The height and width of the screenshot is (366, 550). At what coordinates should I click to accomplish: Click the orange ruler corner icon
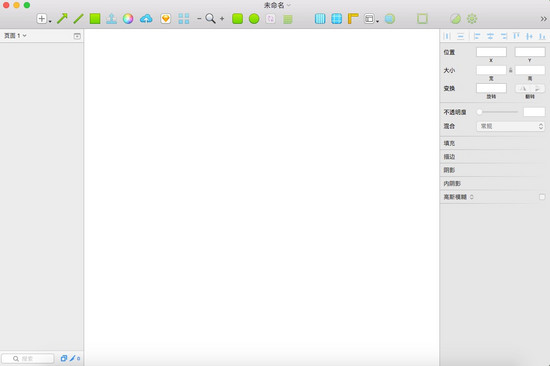353,19
